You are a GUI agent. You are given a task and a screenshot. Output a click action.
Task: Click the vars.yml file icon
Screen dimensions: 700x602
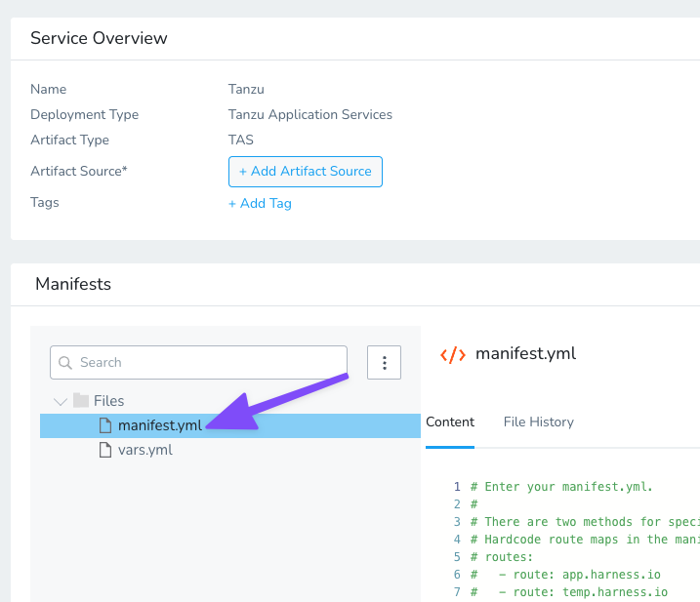click(x=105, y=450)
